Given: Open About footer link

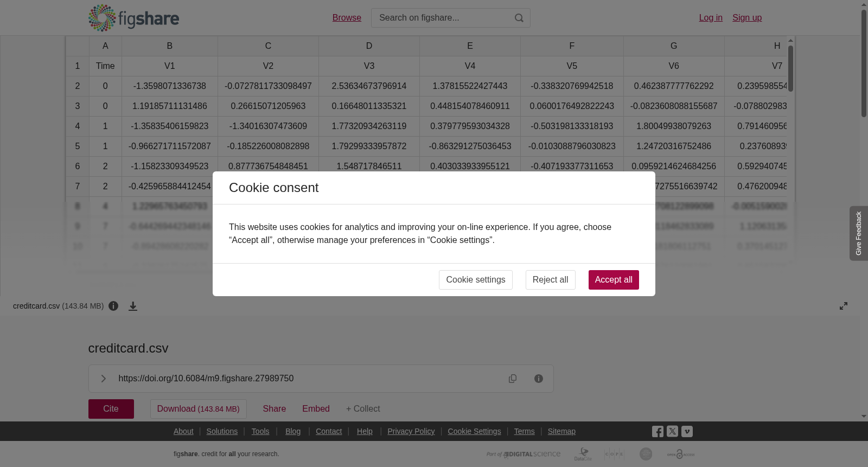Looking at the screenshot, I should pyautogui.click(x=183, y=431).
